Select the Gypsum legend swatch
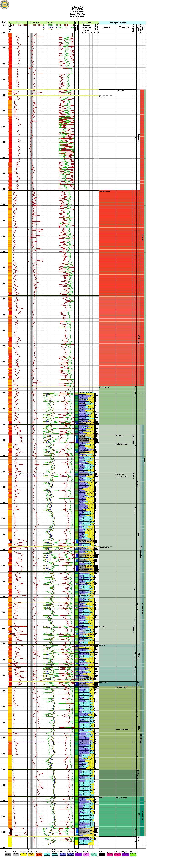Viewport: 185px width, 868px height. (x=78, y=855)
